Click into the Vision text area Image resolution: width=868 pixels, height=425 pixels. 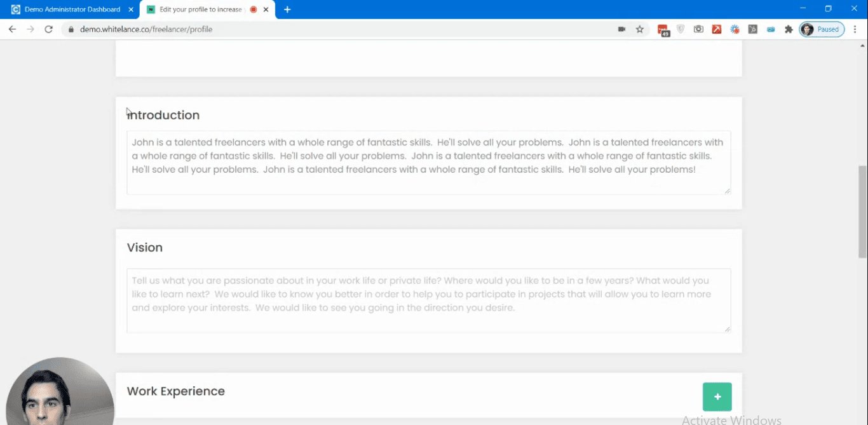429,300
